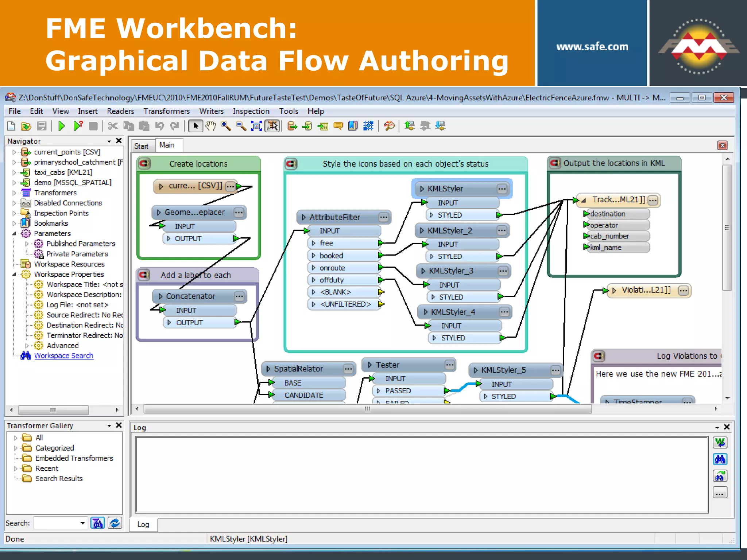The image size is (747, 560).
Task: Click the Cut scissors icon
Action: pyautogui.click(x=113, y=126)
